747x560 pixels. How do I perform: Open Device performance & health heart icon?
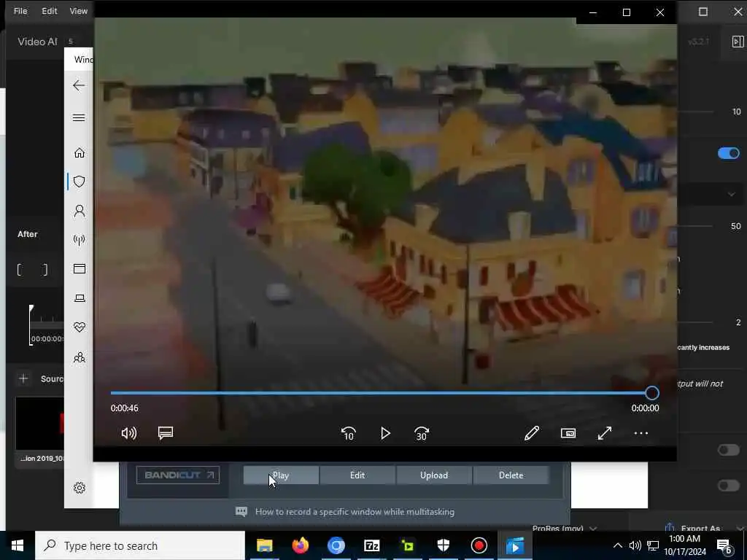click(x=79, y=327)
